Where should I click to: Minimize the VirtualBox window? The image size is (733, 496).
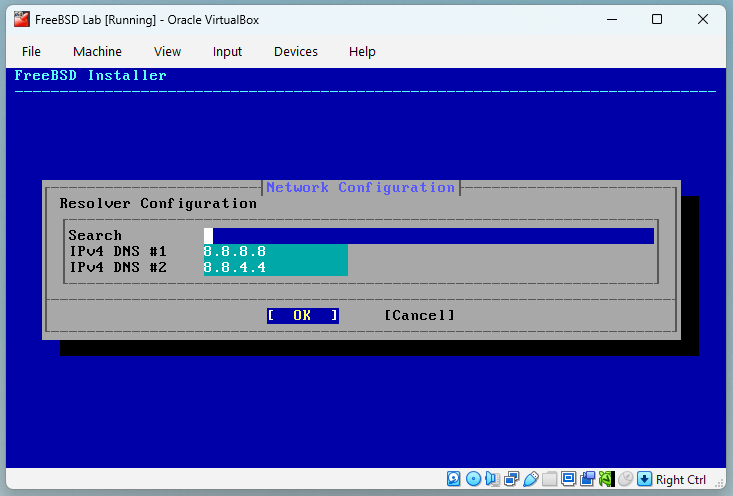(x=612, y=20)
